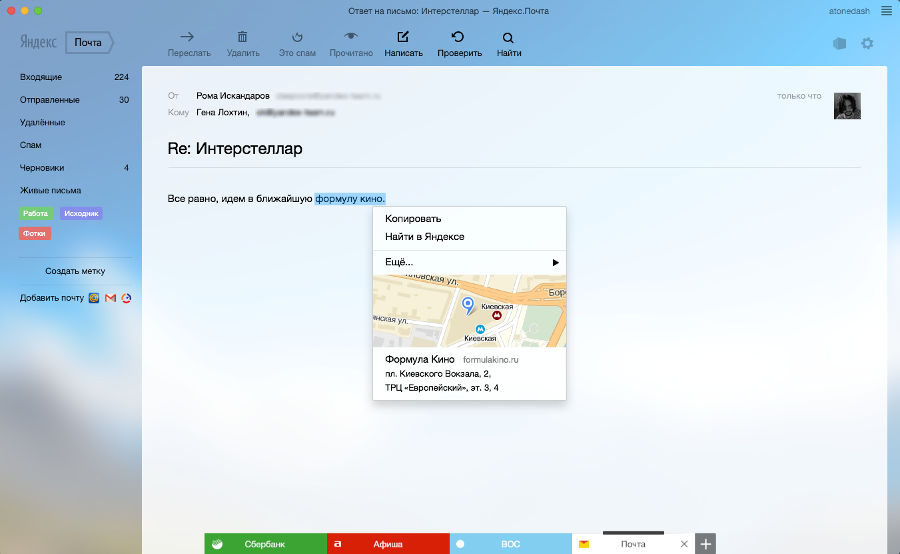The height and width of the screenshot is (554, 900).
Task: Click the map preview in the popup
Action: click(469, 311)
